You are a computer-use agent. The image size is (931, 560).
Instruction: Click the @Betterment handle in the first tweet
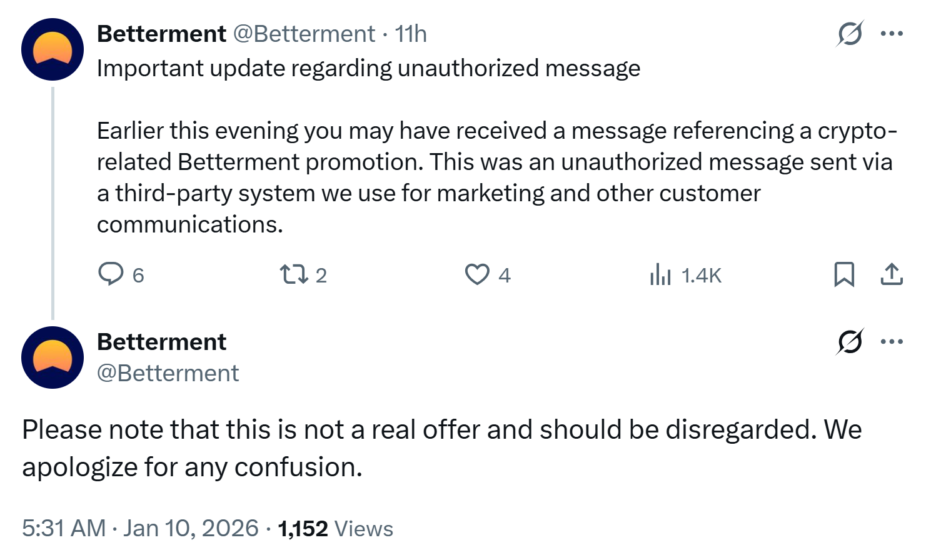point(304,34)
